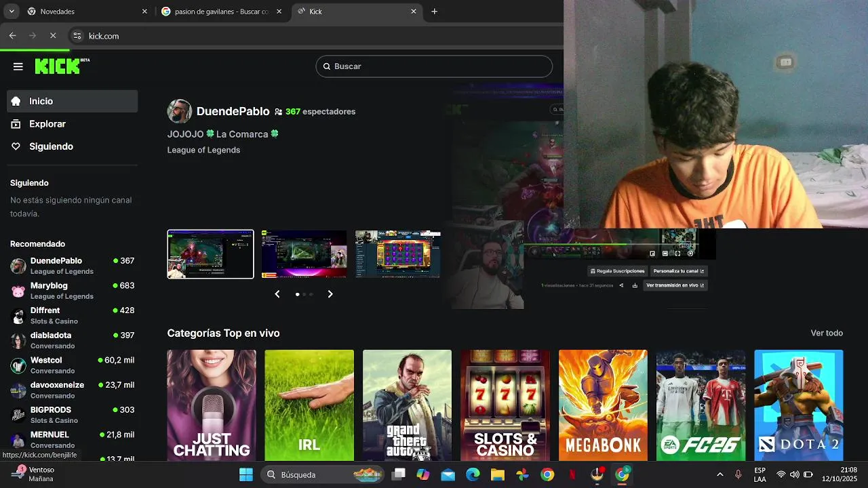This screenshot has height=488, width=868.
Task: Open Explorar in the sidebar
Action: click(x=73, y=124)
